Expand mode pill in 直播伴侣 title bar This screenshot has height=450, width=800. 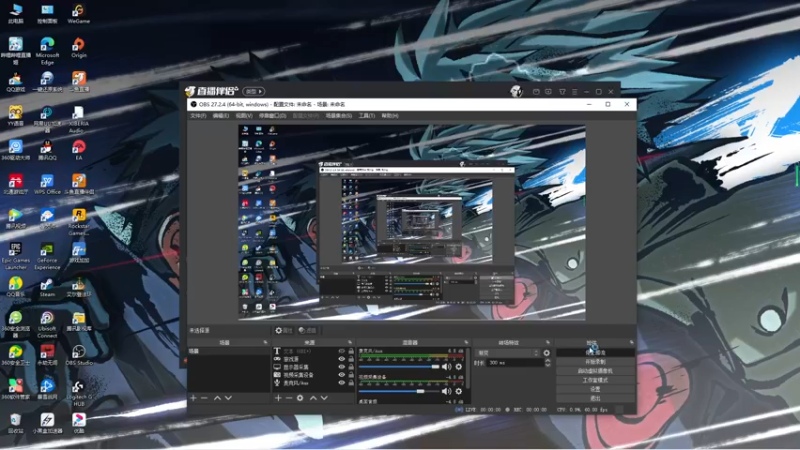254,91
